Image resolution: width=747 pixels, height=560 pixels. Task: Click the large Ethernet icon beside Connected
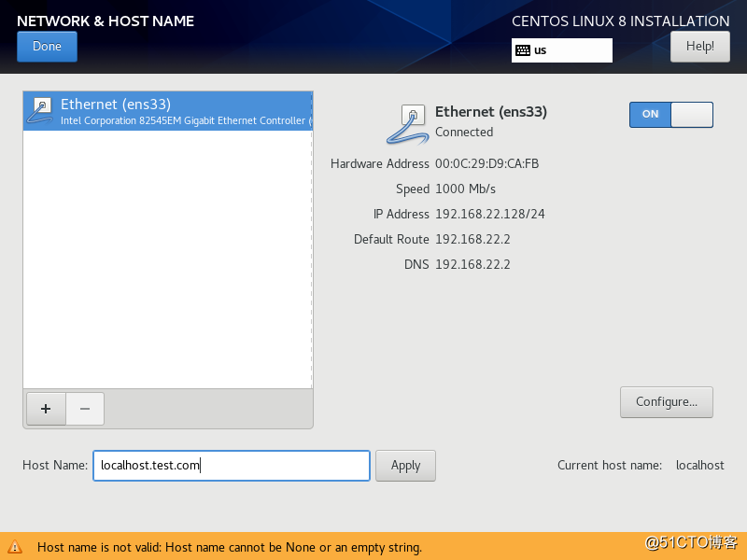[x=407, y=124]
